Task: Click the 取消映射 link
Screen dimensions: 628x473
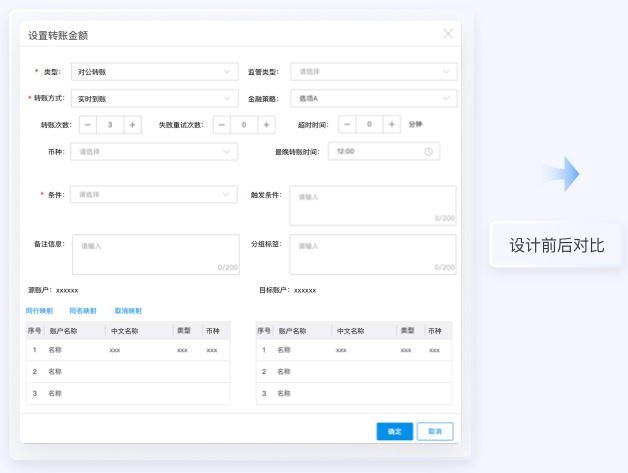Action: (128, 311)
